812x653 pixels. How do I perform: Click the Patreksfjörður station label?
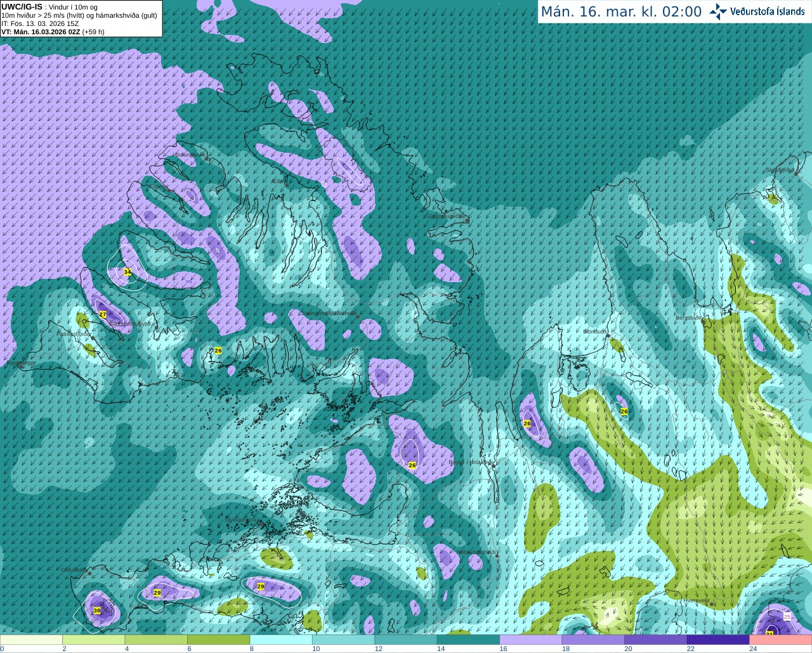coord(74,333)
